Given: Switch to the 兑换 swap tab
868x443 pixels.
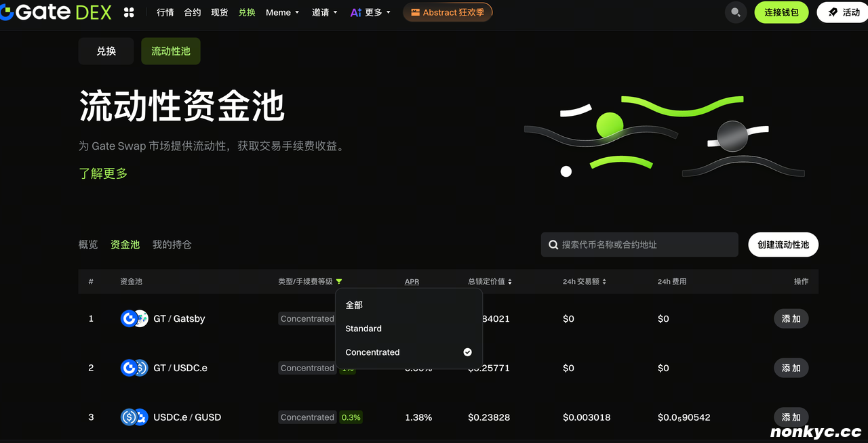Looking at the screenshot, I should point(106,51).
